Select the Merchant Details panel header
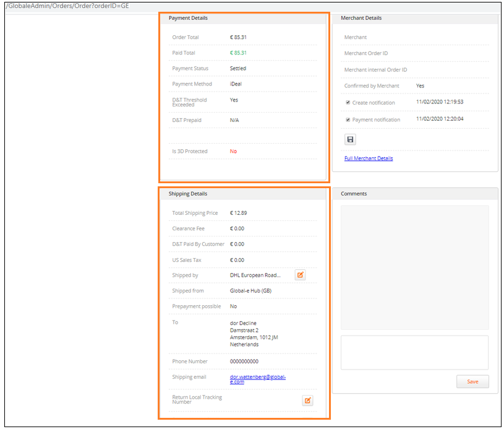Viewport: 504px width, 429px height. point(361,18)
